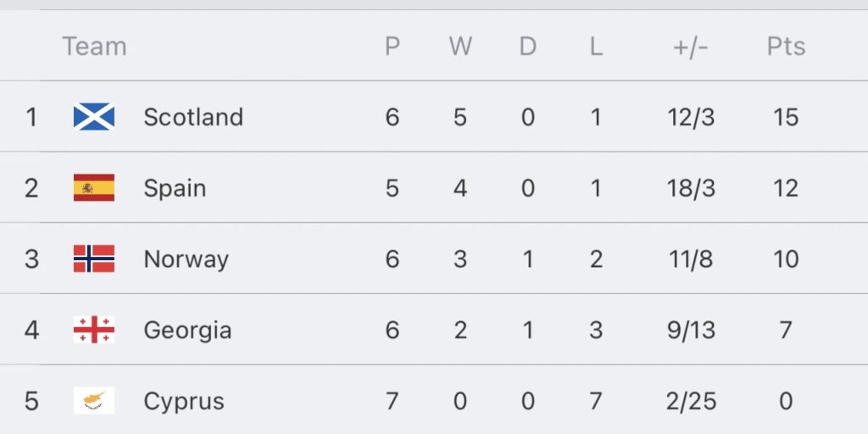Click the +/- goals column header
This screenshot has width=868, height=434.
(691, 47)
